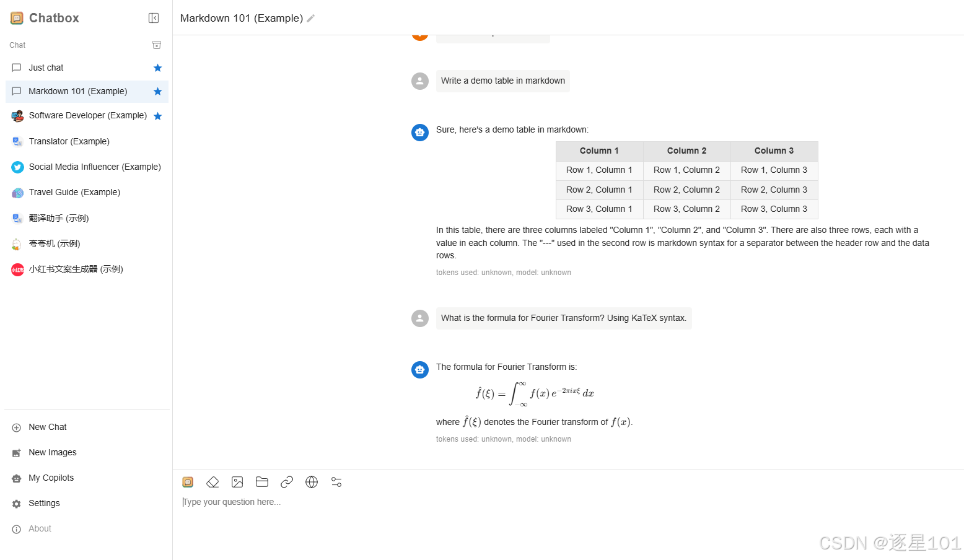Open My Copilots
Screen dimensions: 964x560
(87, 478)
